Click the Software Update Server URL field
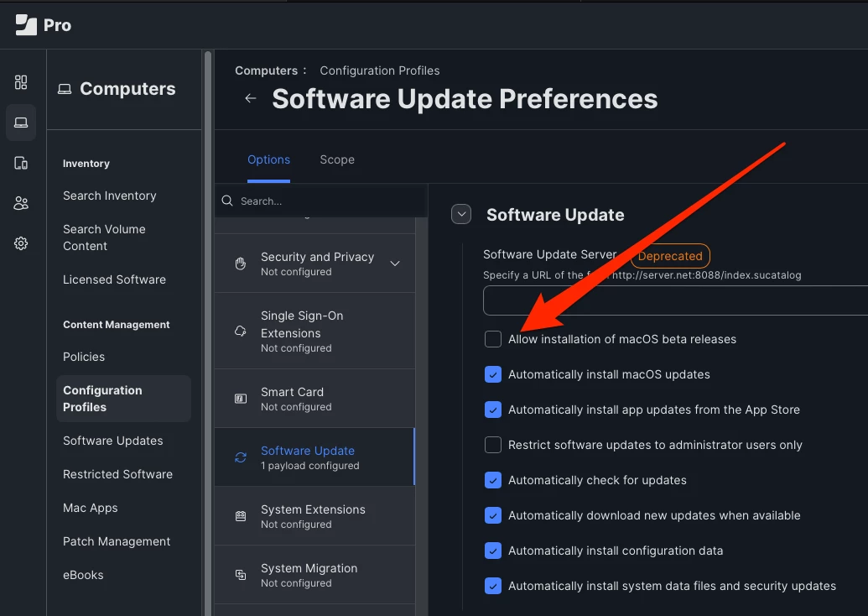This screenshot has width=868, height=616. (675, 300)
